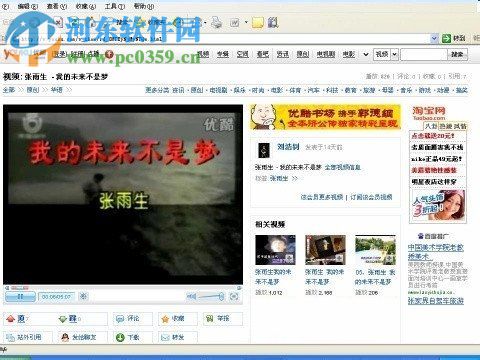The image size is (480, 360).
Task: Open the 张家界自驾车旅游 ad link
Action: point(436,301)
